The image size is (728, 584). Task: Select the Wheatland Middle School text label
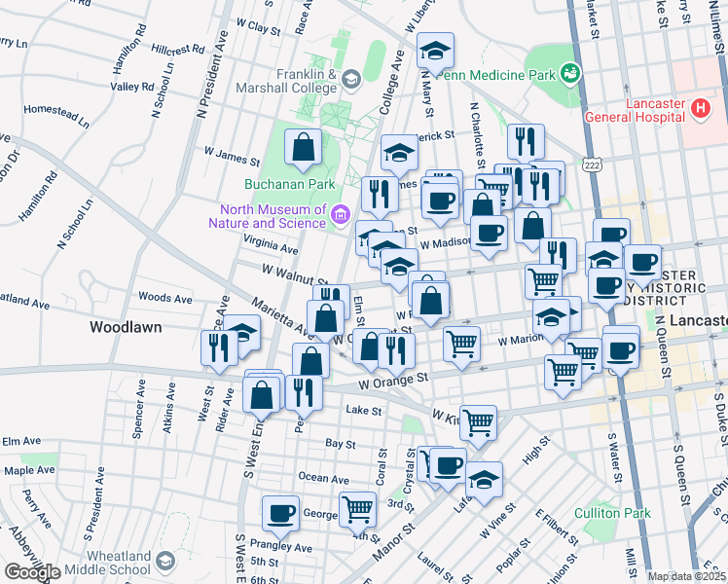pos(108,563)
